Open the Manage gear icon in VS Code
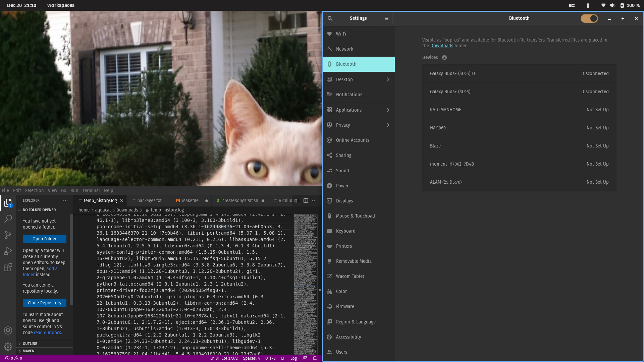Image resolution: width=644 pixels, height=362 pixels. [x=8, y=347]
